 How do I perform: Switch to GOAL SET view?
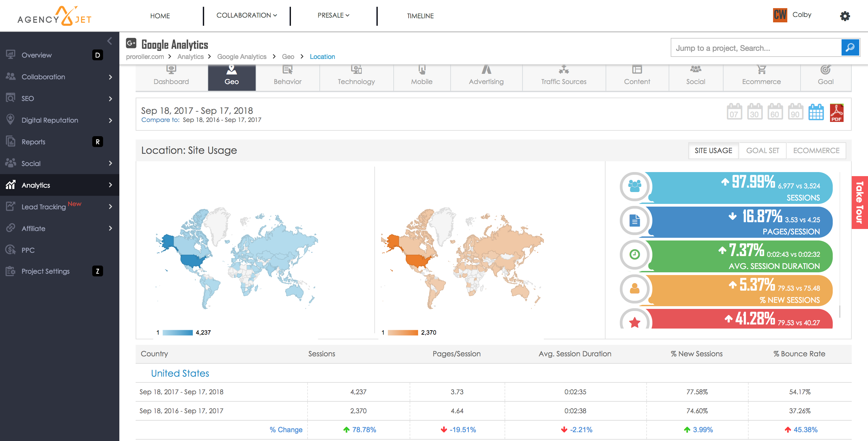[763, 151]
